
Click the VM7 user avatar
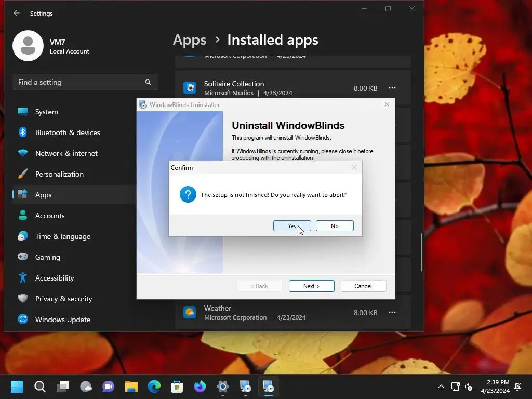pos(28,46)
